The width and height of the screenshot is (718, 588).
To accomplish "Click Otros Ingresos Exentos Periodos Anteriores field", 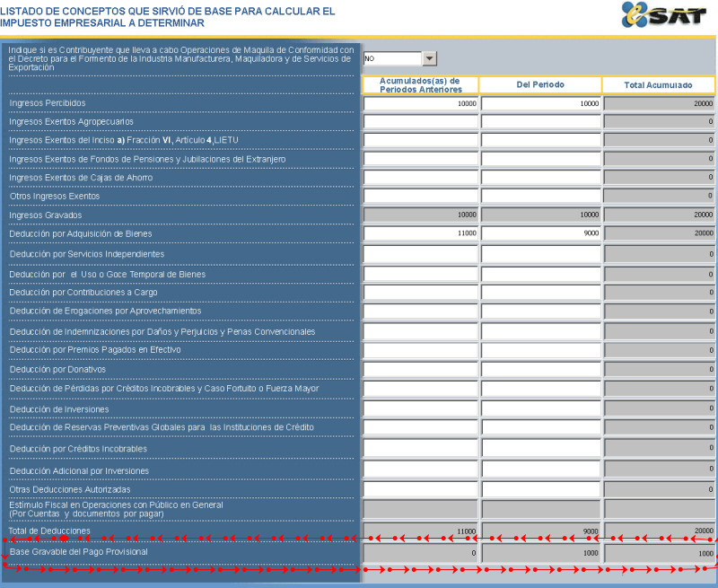I will point(421,196).
